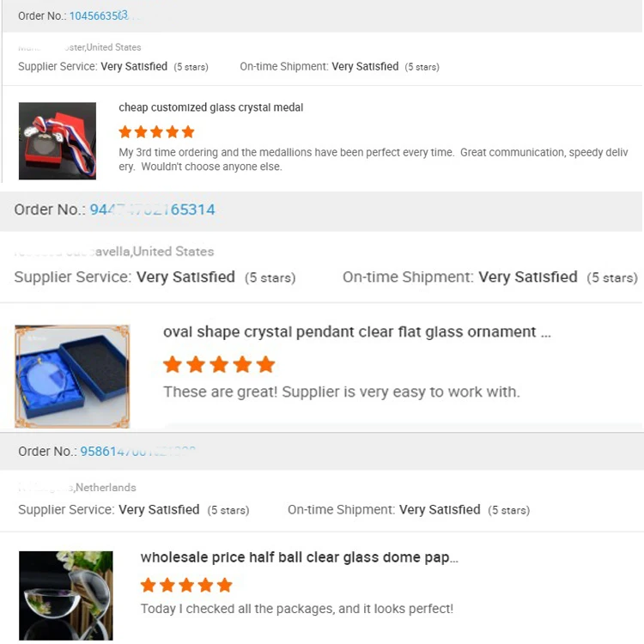The height and width of the screenshot is (644, 644).
Task: Click On-time Shipment '(5 stars)' in the third order
Action: (509, 510)
